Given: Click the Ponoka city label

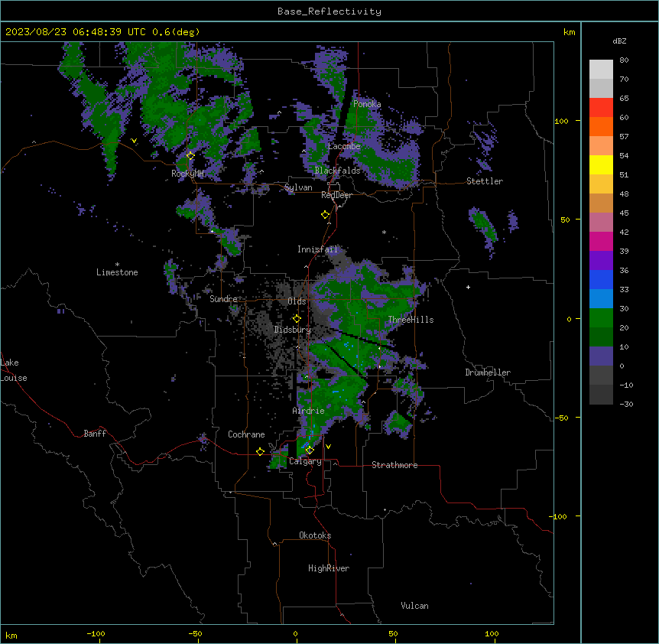Looking at the screenshot, I should 367,104.
